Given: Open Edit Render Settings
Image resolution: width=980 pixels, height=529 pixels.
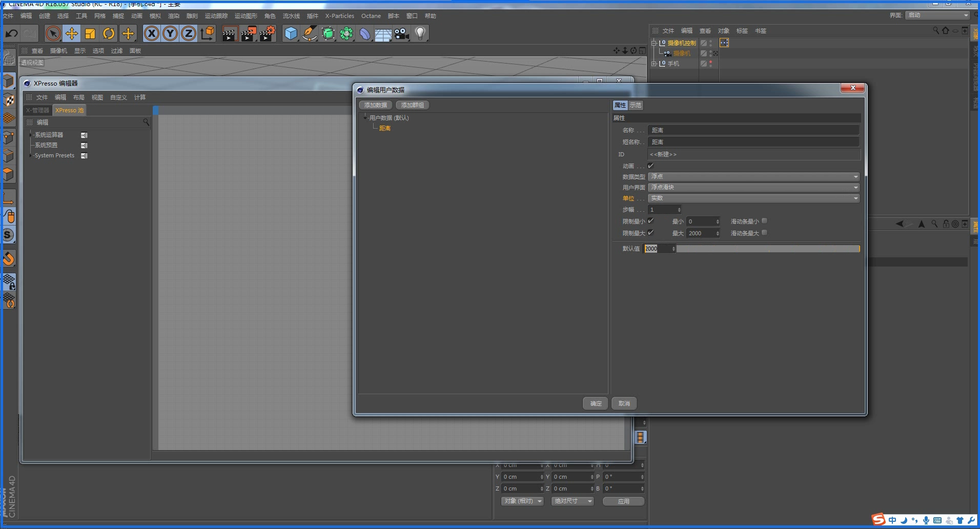Looking at the screenshot, I should [x=268, y=34].
